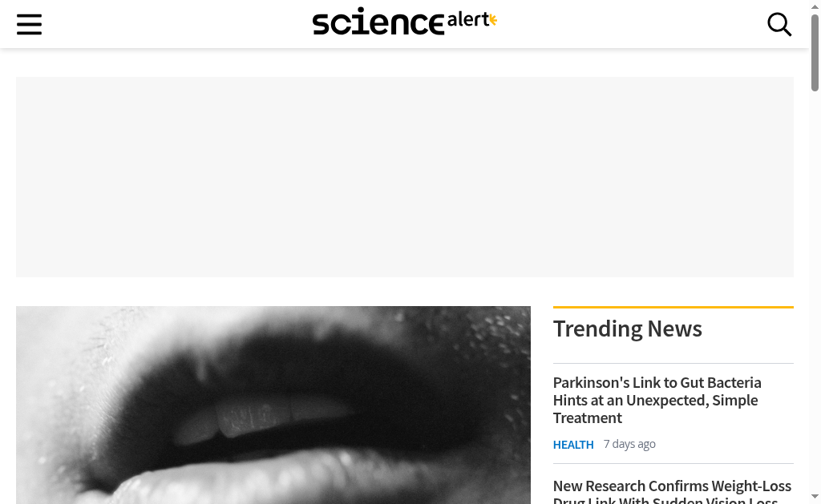Viewport: 821px width, 504px height.
Task: Open the Weight-Loss drug vision loss article
Action: pyautogui.click(x=672, y=491)
